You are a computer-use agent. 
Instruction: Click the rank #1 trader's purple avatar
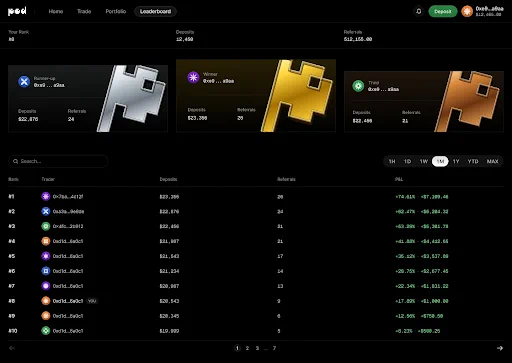coord(46,196)
